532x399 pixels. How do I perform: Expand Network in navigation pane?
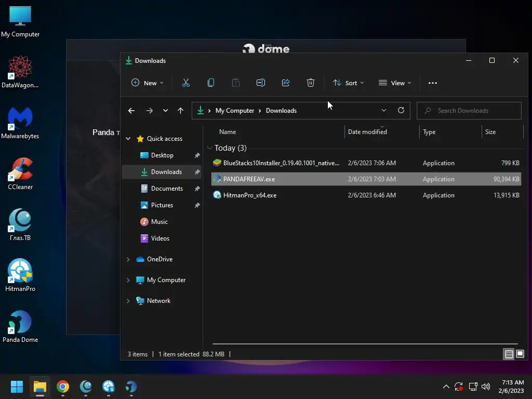[x=128, y=301]
